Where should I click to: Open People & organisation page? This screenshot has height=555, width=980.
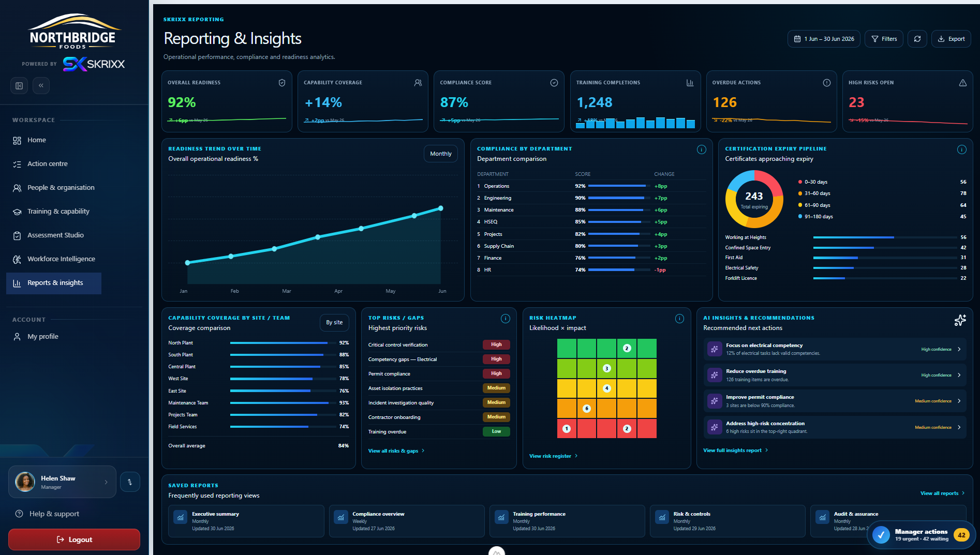(54, 188)
